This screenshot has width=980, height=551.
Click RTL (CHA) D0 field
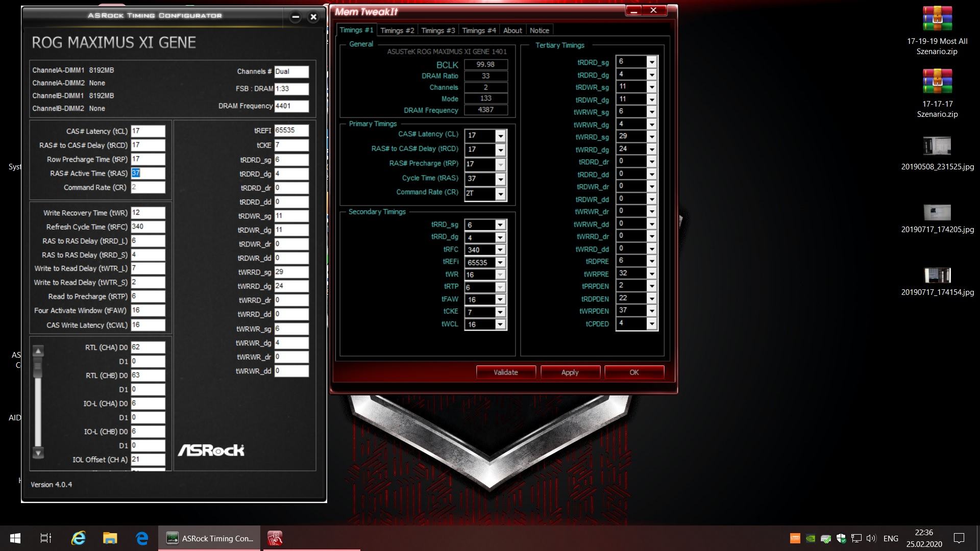pyautogui.click(x=148, y=347)
